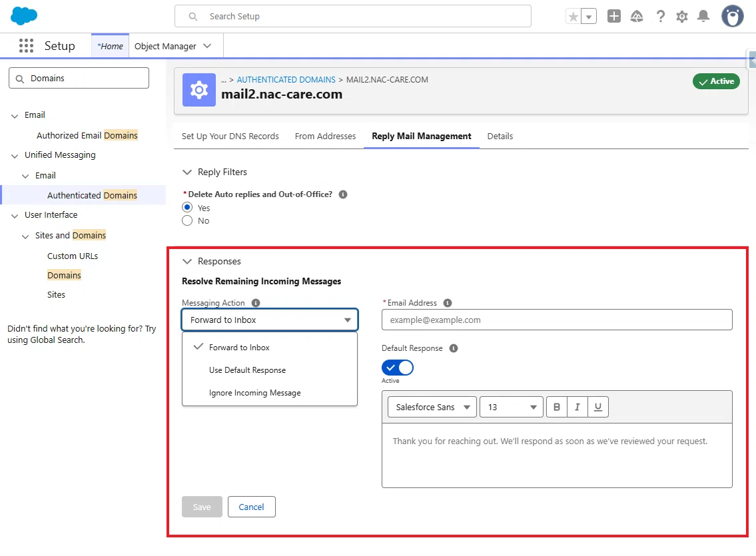The image size is (756, 556).
Task: Collapse the top-level Email section
Action: (x=15, y=116)
